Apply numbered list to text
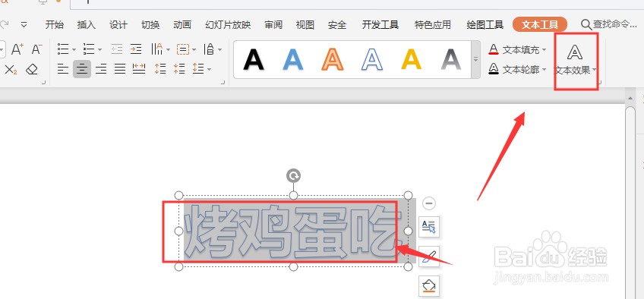Screen dimensions: 644x299 [89, 49]
